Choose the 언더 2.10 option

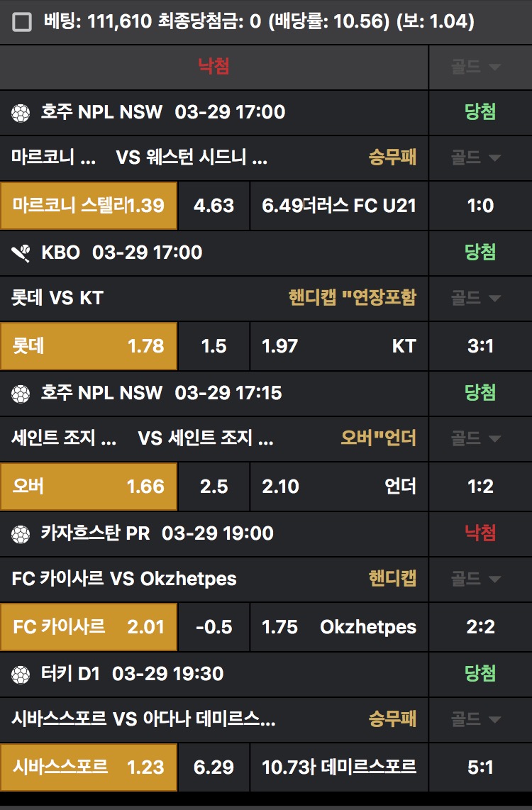[338, 487]
